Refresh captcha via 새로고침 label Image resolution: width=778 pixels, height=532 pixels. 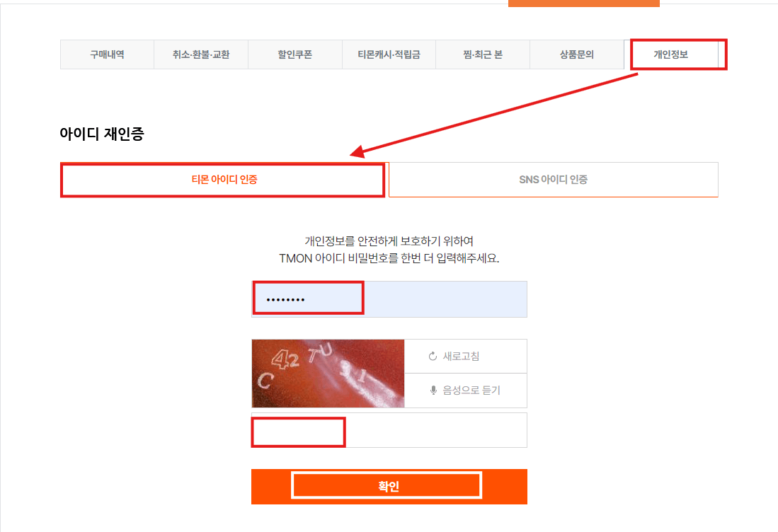click(461, 357)
